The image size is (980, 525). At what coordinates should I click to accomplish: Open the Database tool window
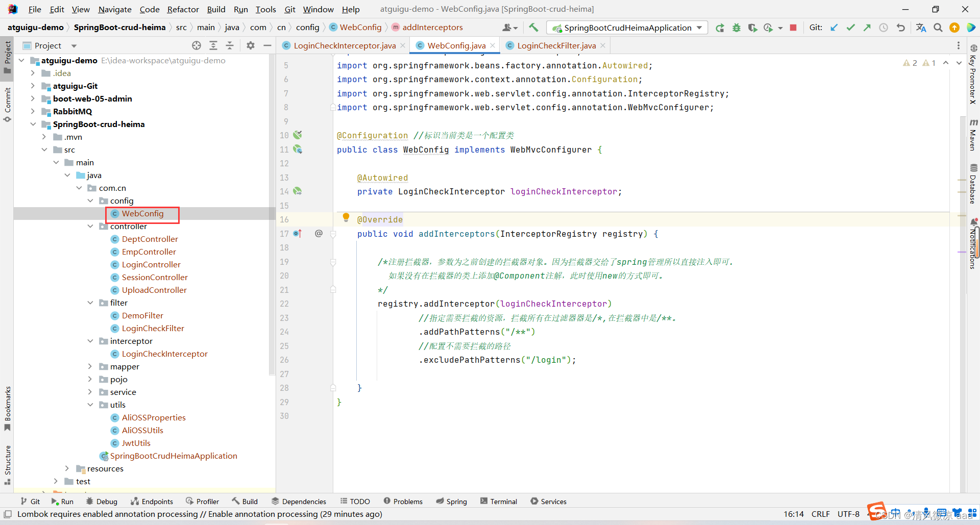[973, 184]
